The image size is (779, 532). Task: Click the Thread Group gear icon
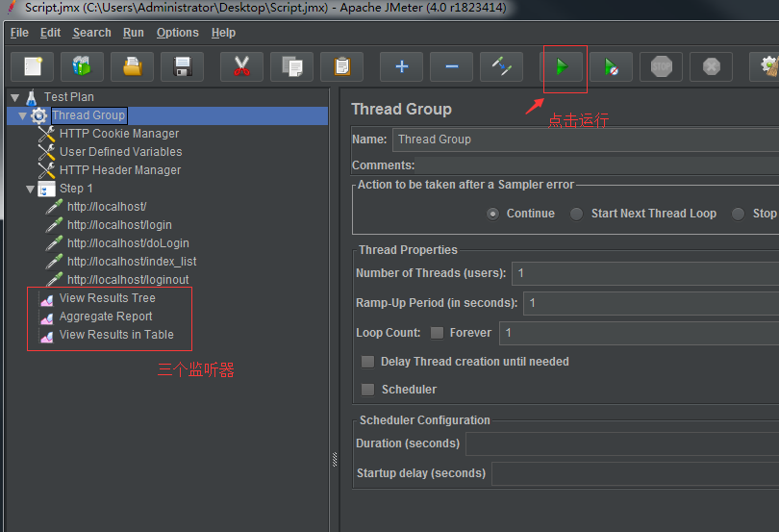[x=38, y=115]
